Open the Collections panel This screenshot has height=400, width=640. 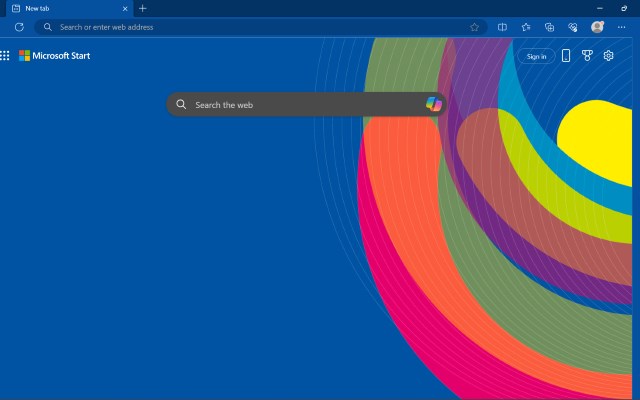[549, 27]
